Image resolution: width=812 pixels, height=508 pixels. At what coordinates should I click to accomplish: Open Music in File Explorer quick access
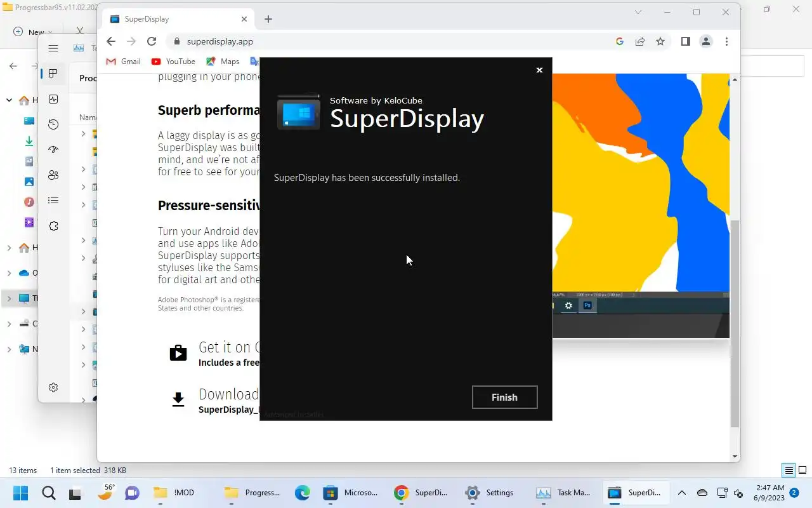(29, 202)
